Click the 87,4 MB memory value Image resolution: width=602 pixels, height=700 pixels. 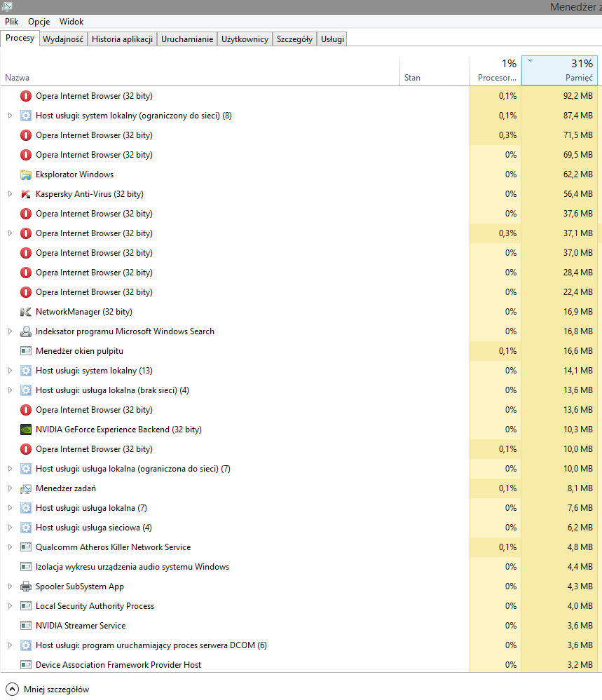click(578, 116)
